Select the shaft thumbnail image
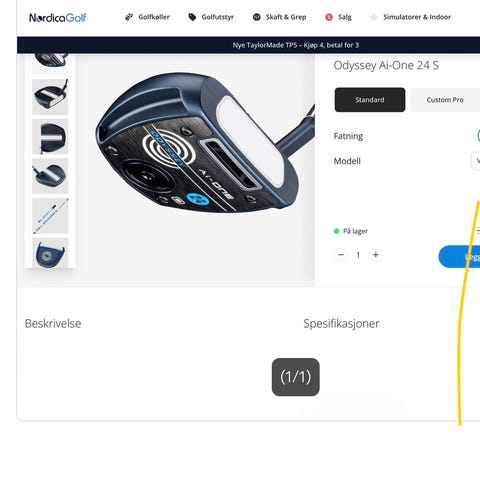480x480 pixels. [x=50, y=216]
